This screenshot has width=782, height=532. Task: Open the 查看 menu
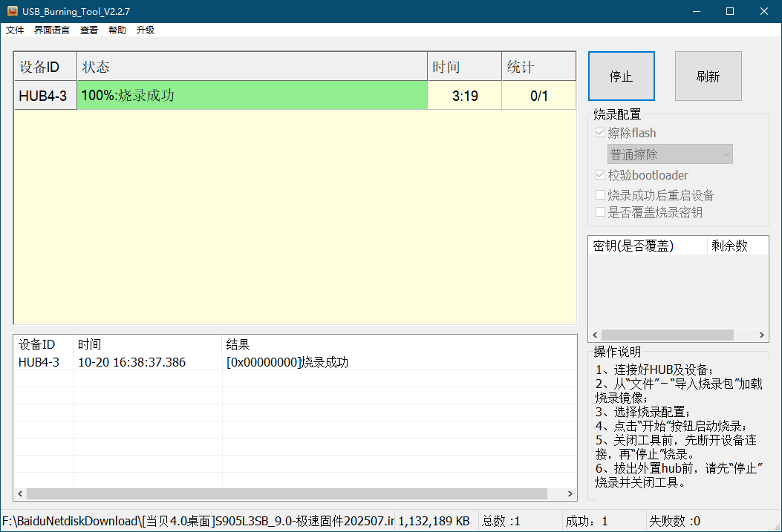[x=88, y=30]
